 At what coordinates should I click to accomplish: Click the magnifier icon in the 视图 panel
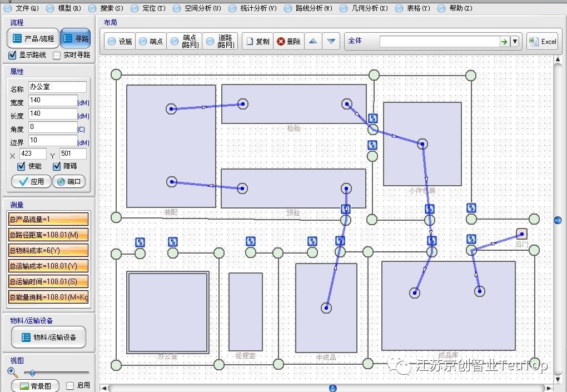(12, 371)
